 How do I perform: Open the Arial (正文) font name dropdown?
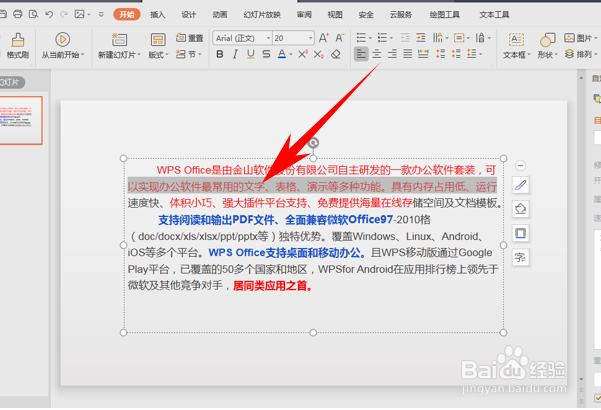268,38
